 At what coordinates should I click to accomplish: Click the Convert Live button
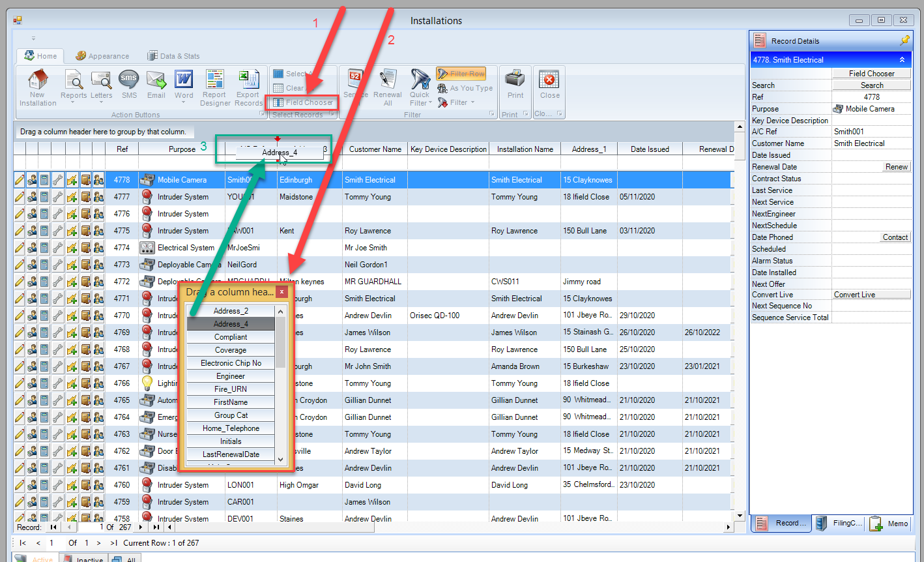(871, 295)
